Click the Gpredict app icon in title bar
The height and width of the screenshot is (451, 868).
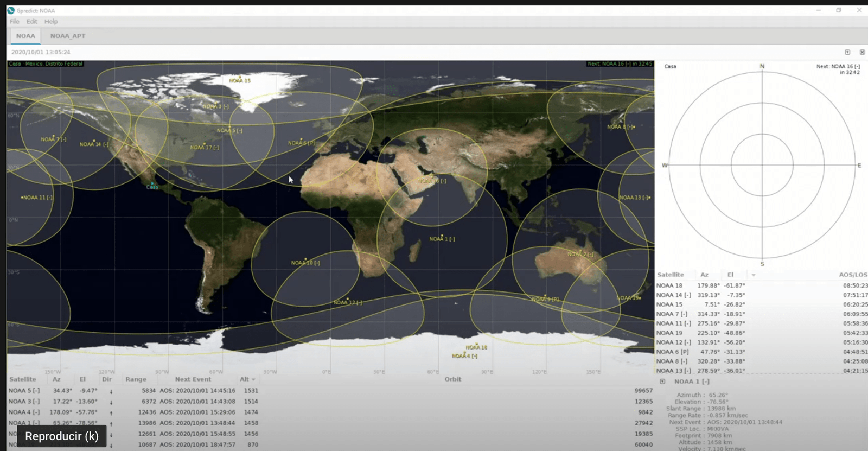tap(11, 10)
